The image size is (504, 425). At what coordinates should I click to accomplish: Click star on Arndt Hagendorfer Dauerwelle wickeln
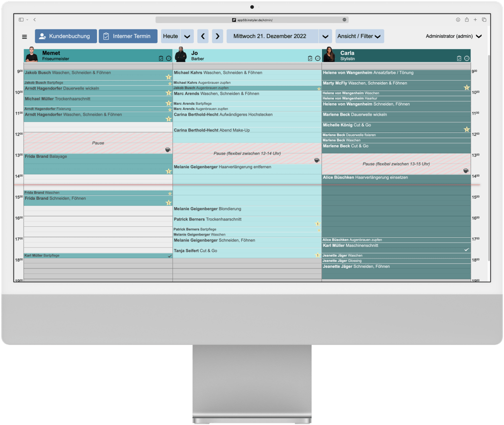(x=168, y=93)
